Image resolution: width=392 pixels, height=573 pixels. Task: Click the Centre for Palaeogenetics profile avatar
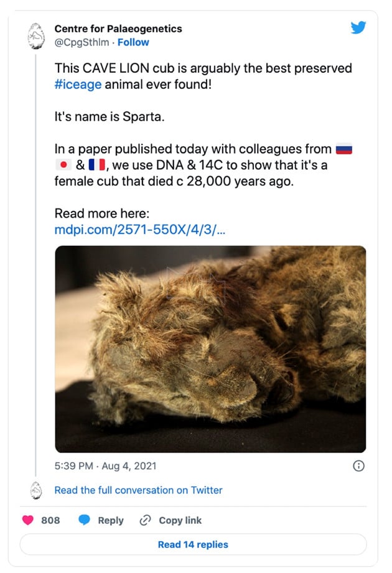click(37, 35)
